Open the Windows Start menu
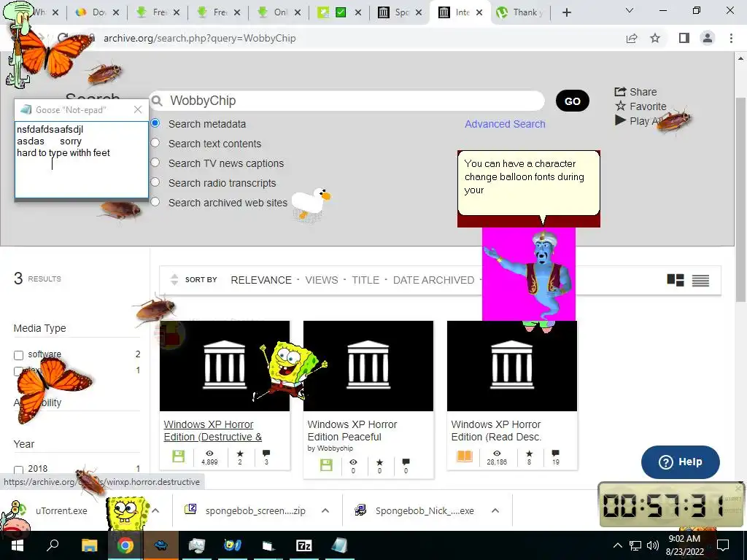 pyautogui.click(x=16, y=545)
